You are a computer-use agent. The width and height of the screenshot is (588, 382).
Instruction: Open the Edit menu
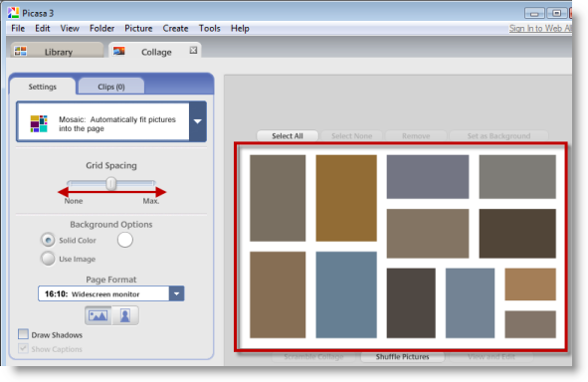[x=43, y=29]
